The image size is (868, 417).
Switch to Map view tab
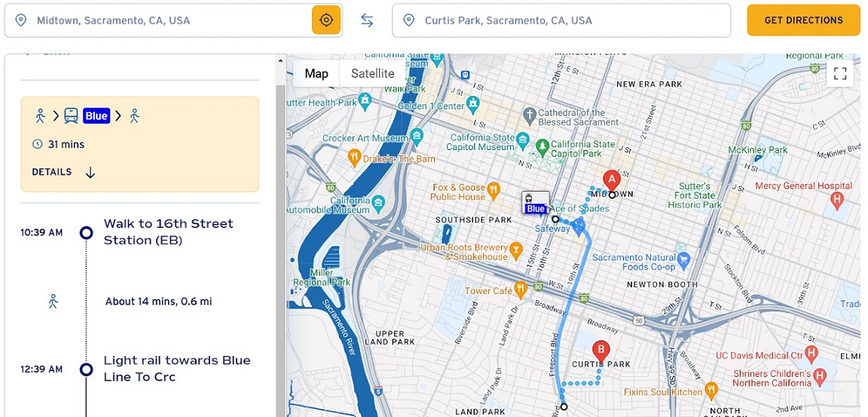point(316,73)
